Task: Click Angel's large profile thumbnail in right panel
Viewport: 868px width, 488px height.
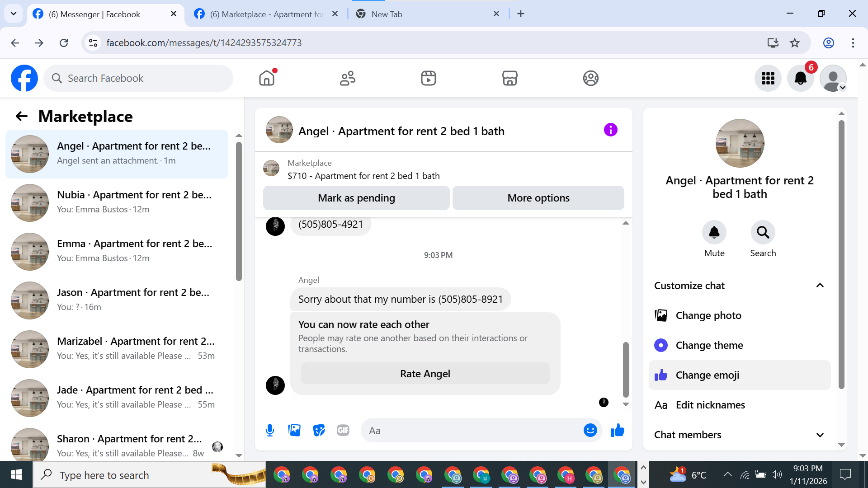Action: pyautogui.click(x=740, y=143)
